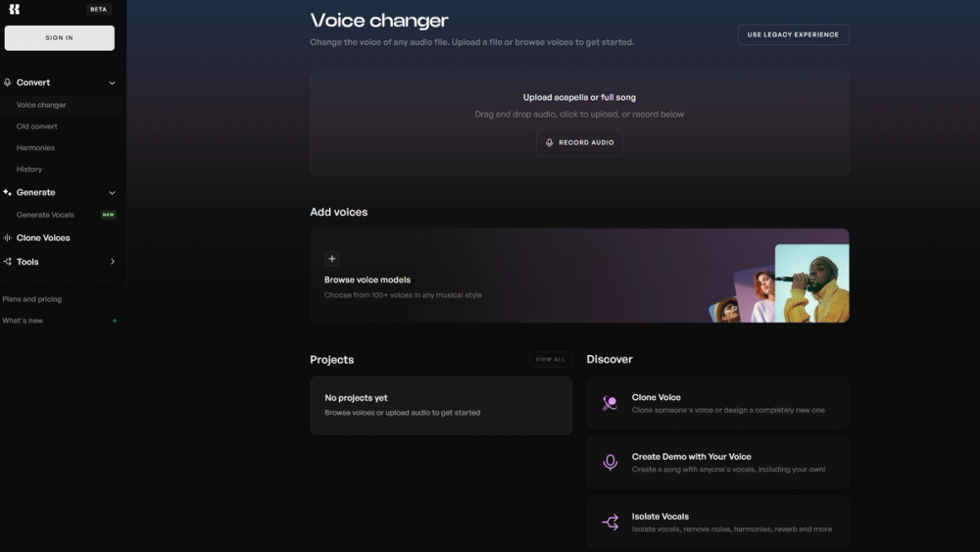
Task: Click the green dot by What's new
Action: (x=115, y=321)
